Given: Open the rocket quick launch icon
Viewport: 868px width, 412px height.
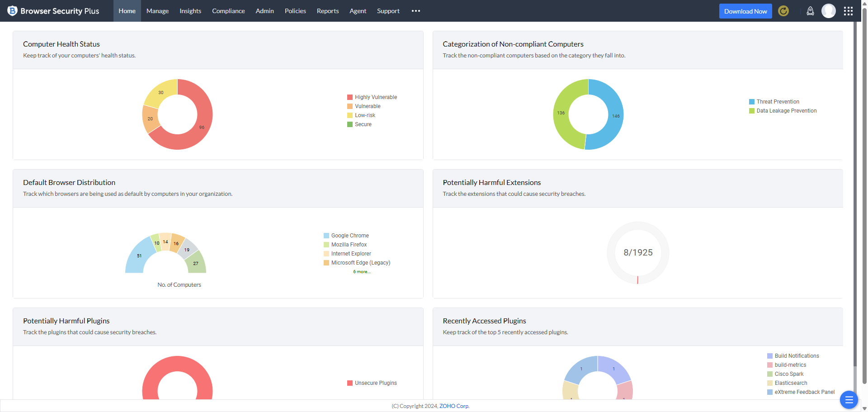Looking at the screenshot, I should (x=810, y=11).
